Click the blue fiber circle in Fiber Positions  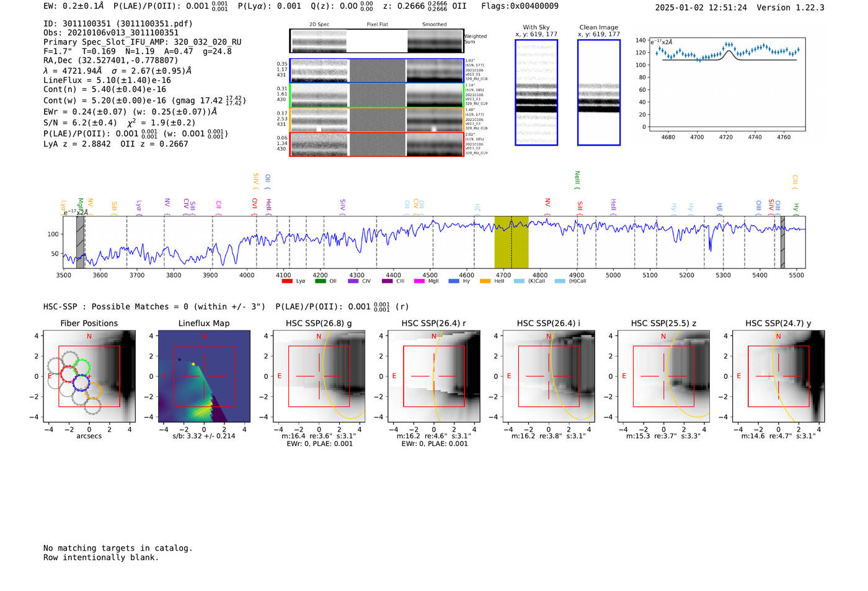pyautogui.click(x=81, y=383)
